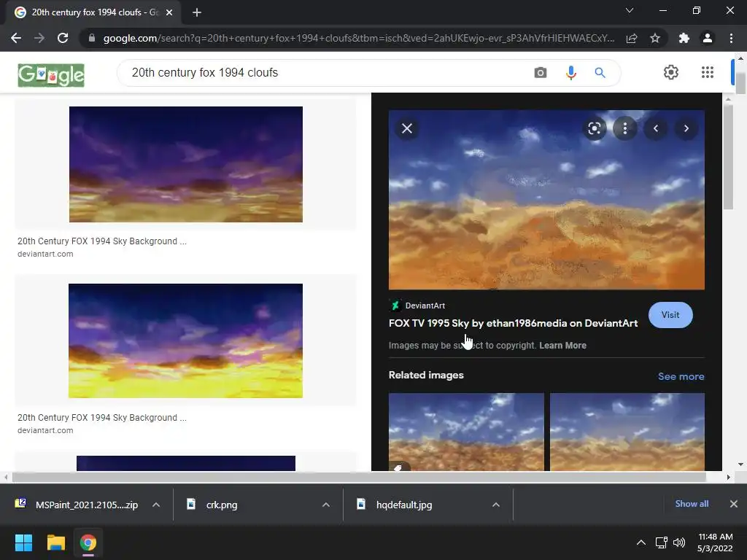Click the DeviantArt source label

coord(425,306)
